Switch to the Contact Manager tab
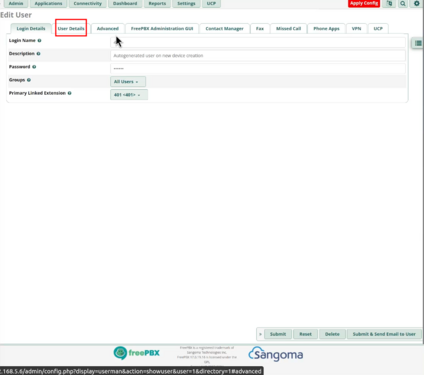 tap(224, 29)
